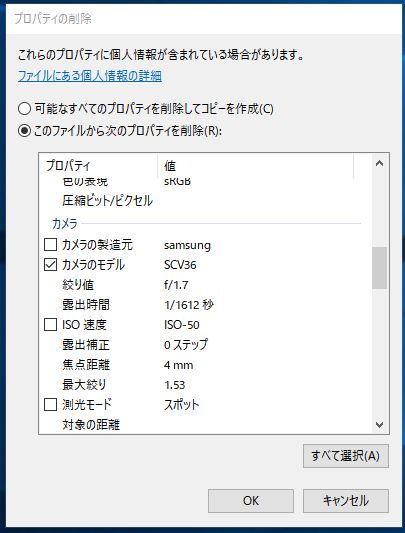Viewport: 405px width, 533px height.
Task: Select このファイルから次のプロパティを削除 radio option
Action: click(24, 131)
